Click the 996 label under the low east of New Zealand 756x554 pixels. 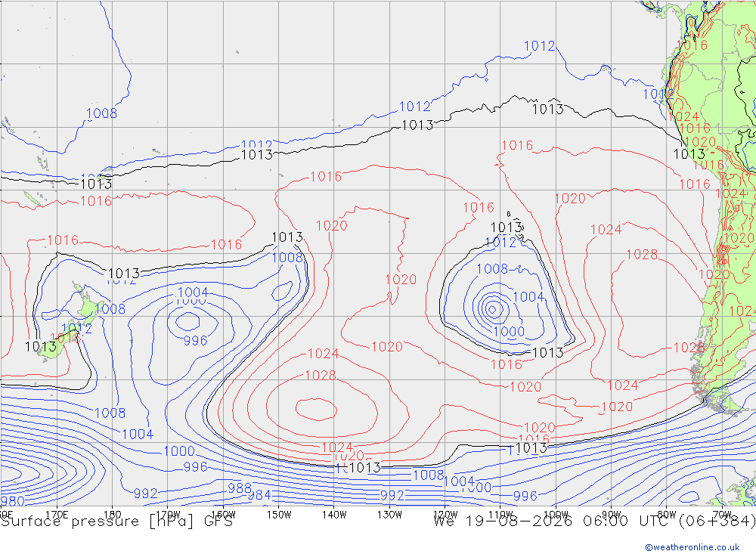pos(195,340)
